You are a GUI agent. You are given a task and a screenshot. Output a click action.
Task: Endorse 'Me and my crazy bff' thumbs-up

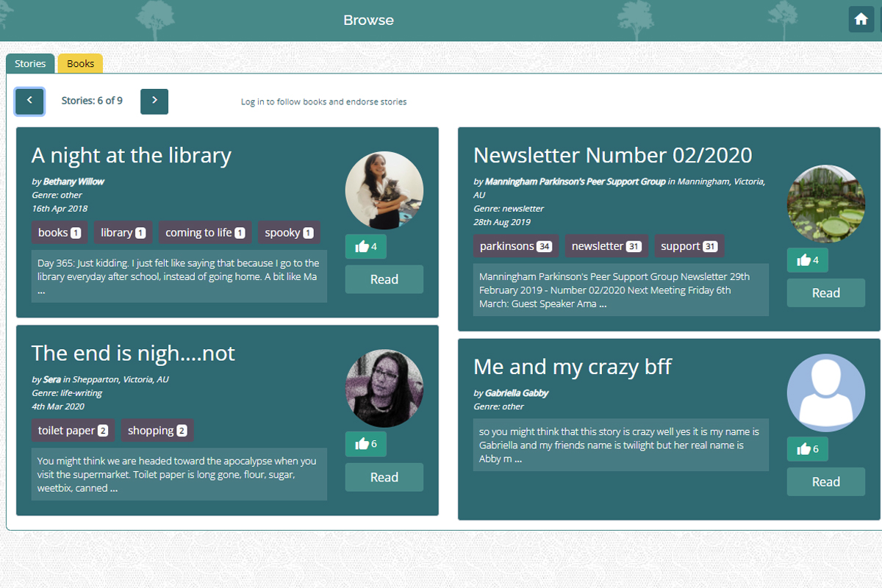(x=807, y=449)
